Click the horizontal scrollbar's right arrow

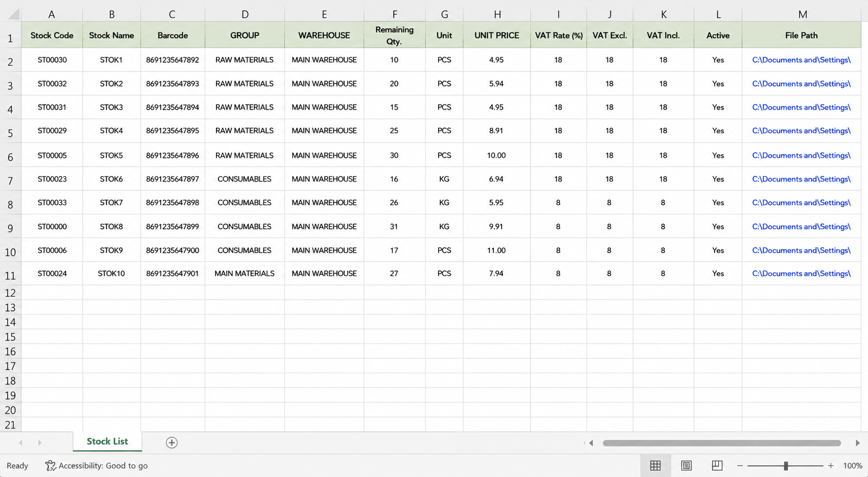(x=857, y=443)
